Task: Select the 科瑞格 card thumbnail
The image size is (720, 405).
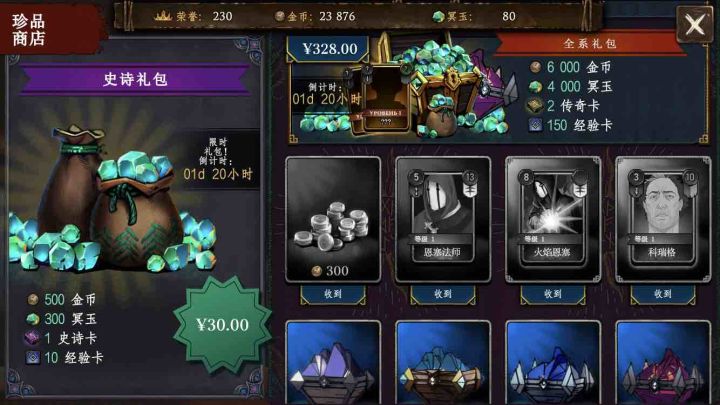Action: pyautogui.click(x=663, y=219)
